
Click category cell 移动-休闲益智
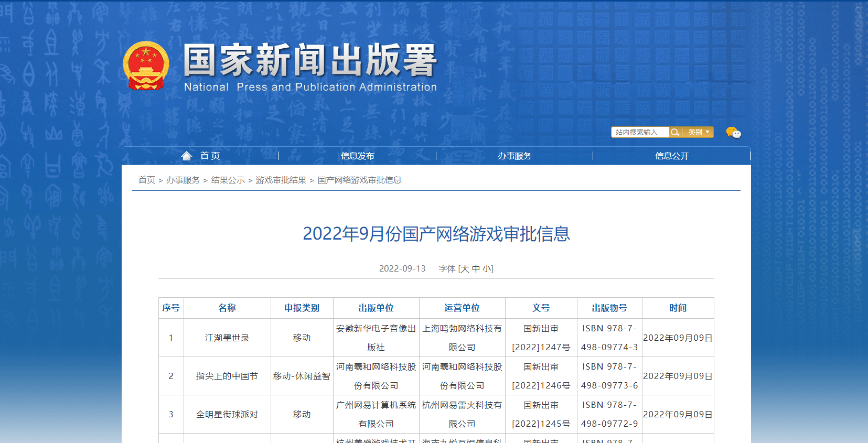click(x=302, y=376)
